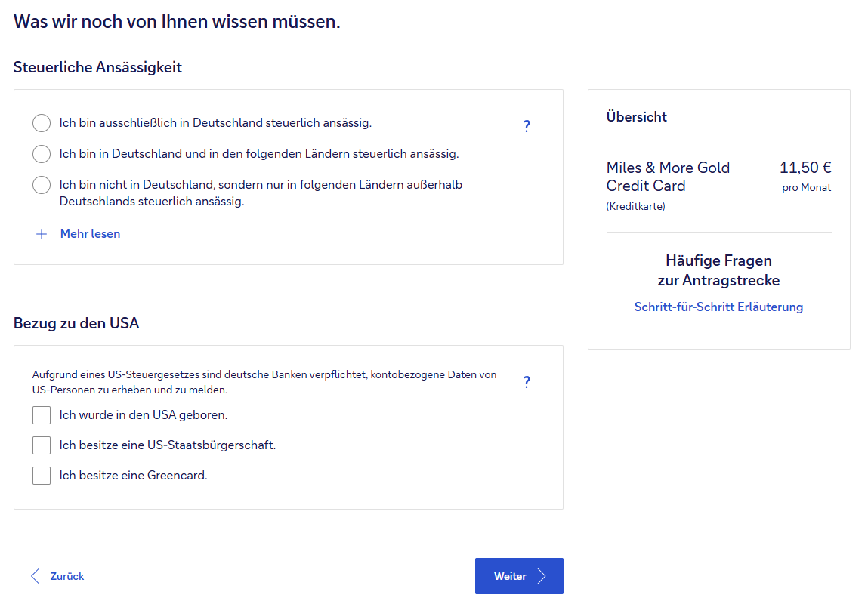The width and height of the screenshot is (868, 607).
Task: Click the help question mark for Steuerliche Ansässigkeit
Action: click(527, 126)
